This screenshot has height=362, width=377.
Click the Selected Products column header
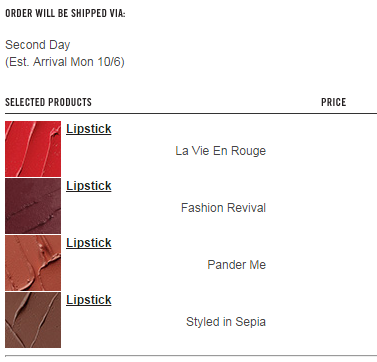click(x=48, y=102)
